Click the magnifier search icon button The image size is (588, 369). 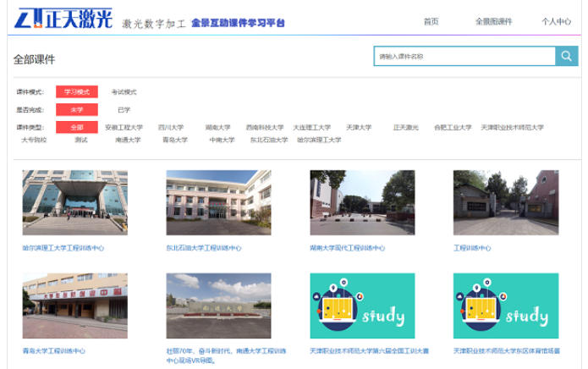[x=567, y=57]
